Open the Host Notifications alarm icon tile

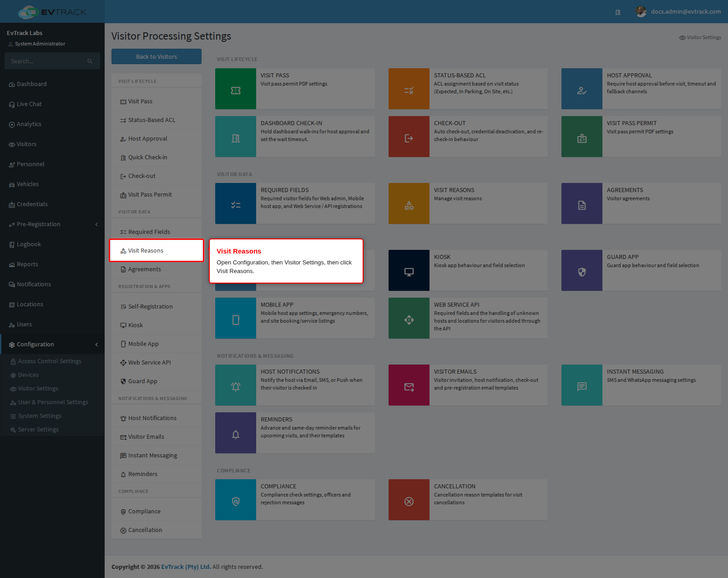236,385
